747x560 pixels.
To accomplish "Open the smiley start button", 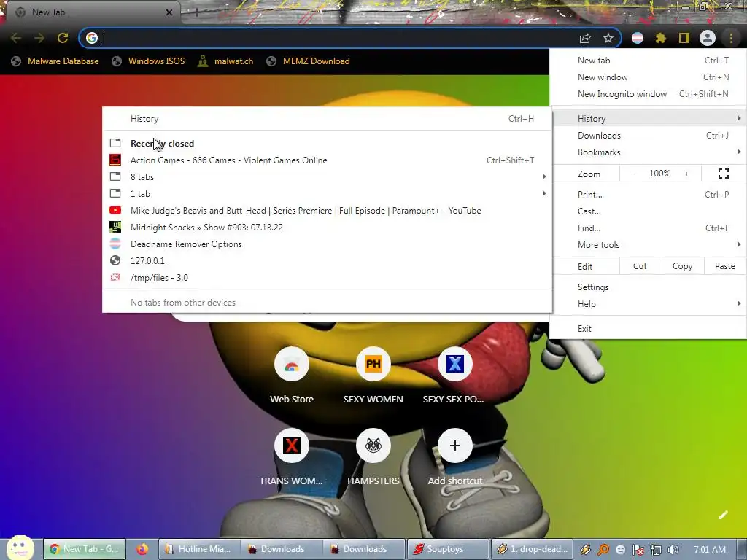I will [x=20, y=548].
